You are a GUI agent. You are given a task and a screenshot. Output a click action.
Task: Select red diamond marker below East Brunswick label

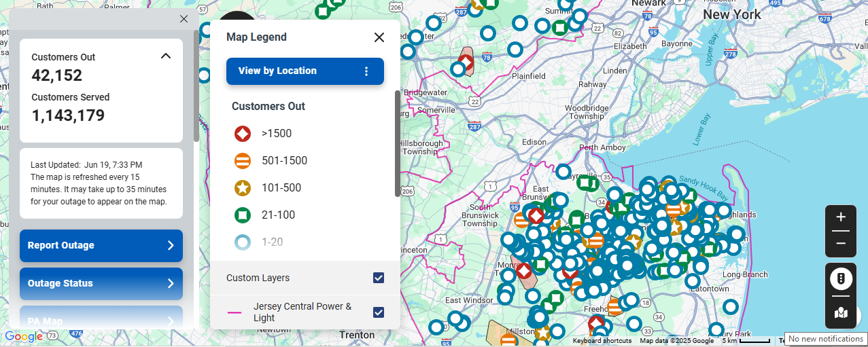point(536,217)
